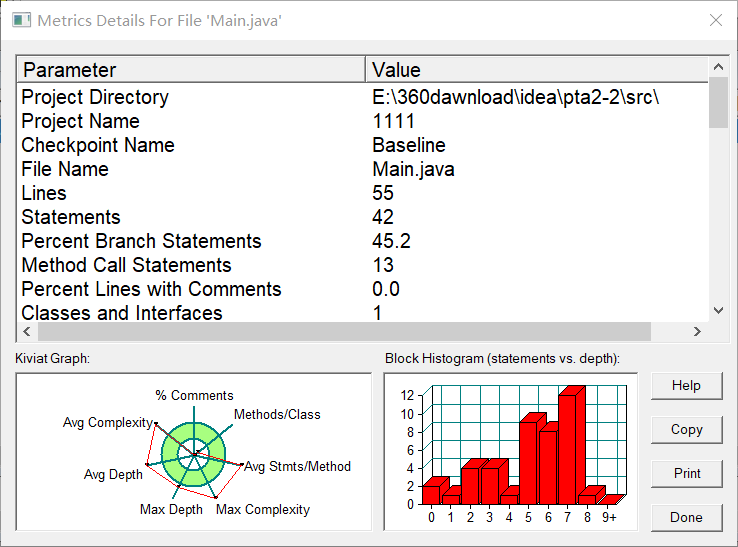Click the Methods/Class label in Kiviat graph
The height and width of the screenshot is (547, 738).
pyautogui.click(x=277, y=414)
